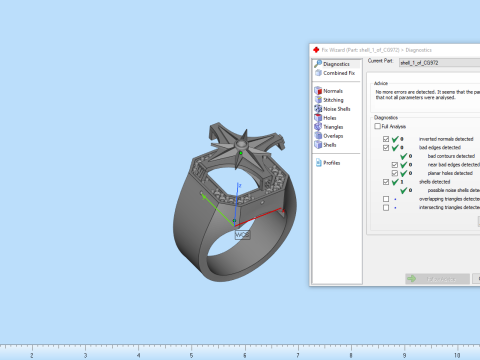480x360 pixels.
Task: Open the Combined Fix icon
Action: coord(318,73)
